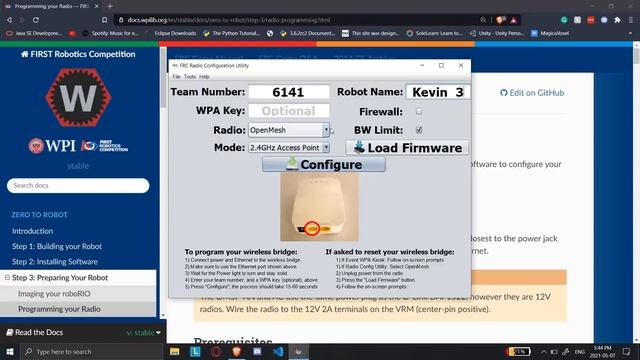The image size is (640, 360).
Task: Open the Radio dropdown showing OpenMesh
Action: [x=289, y=130]
